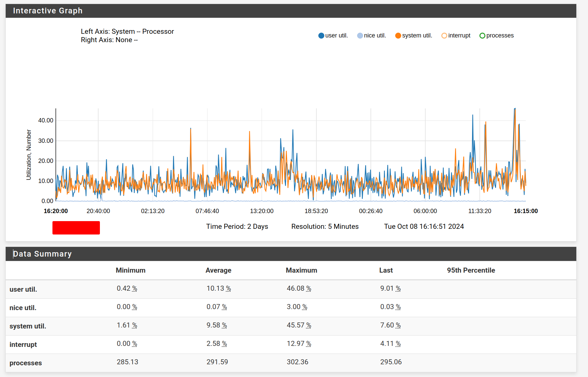
Task: Click the Average column header
Action: (x=218, y=270)
